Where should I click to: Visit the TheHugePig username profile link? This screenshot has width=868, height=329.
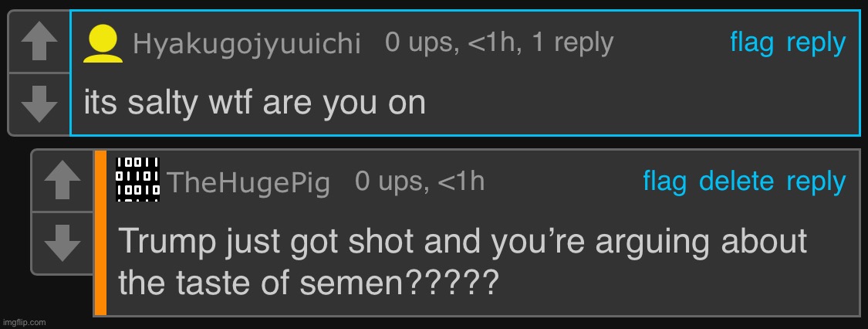pos(248,182)
